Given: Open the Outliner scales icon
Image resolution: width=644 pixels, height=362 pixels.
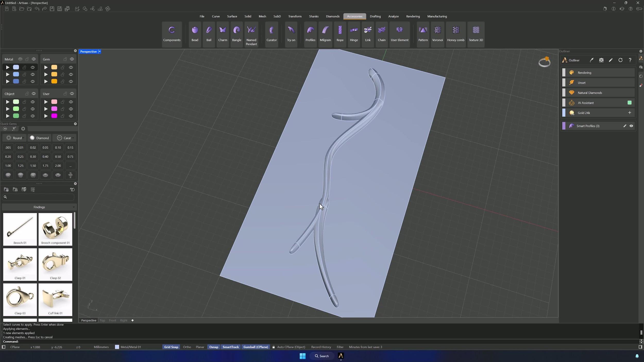Looking at the screenshot, I should [x=601, y=60].
